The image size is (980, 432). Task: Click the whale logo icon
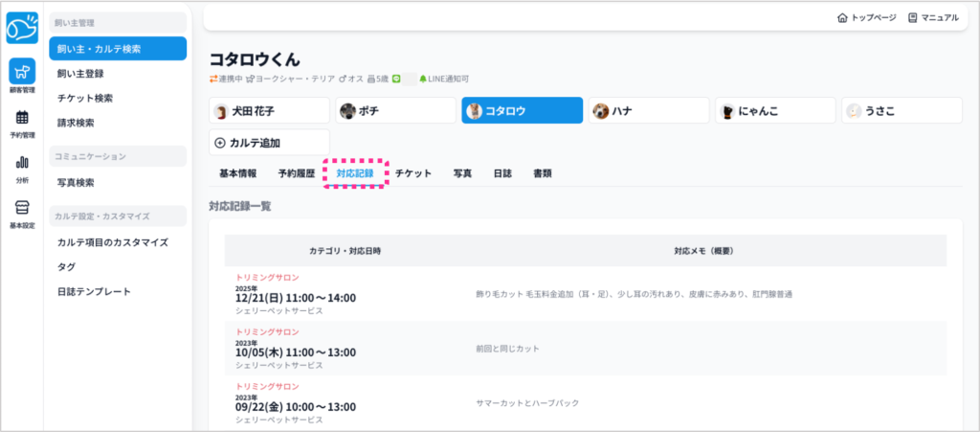[22, 29]
